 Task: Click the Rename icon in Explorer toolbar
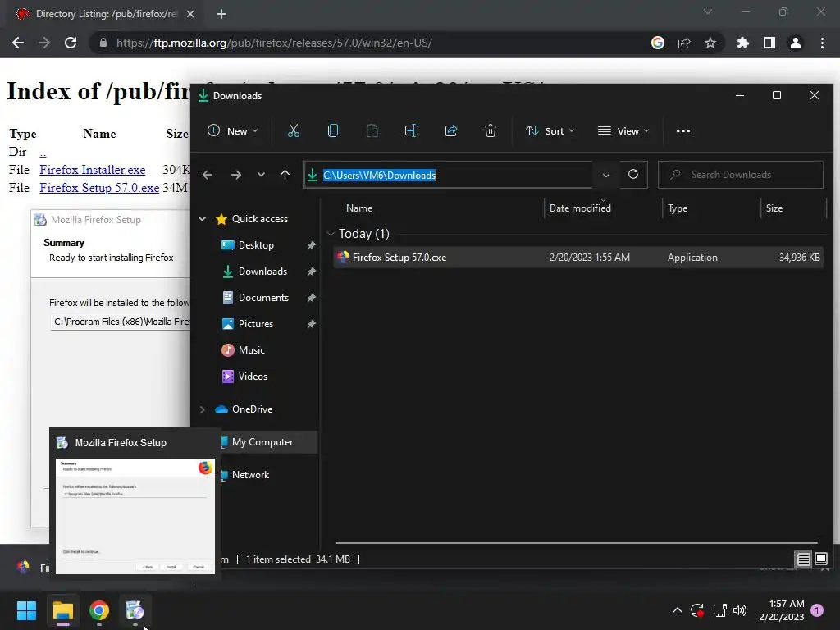click(x=412, y=130)
